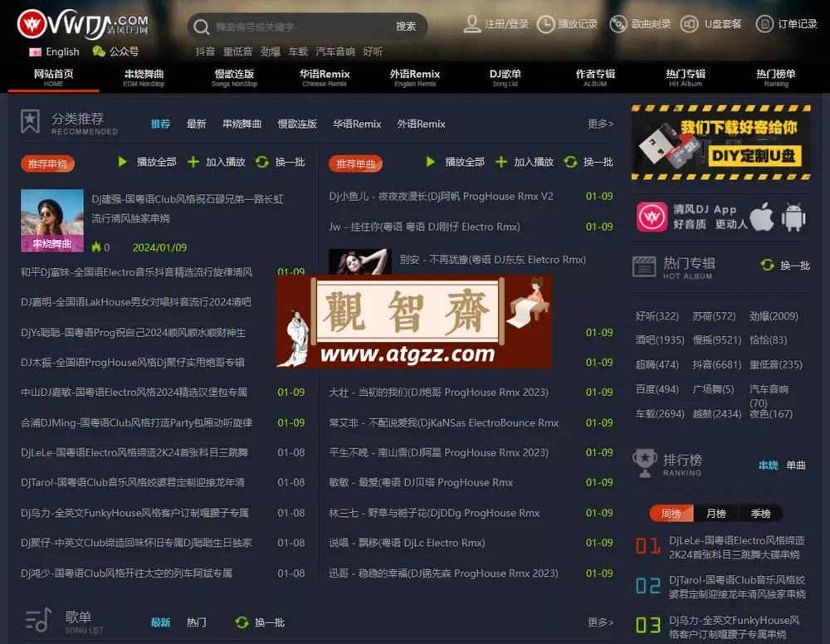Click the 抖音 hot search keyword
Screen dimensions: 830x644
tap(205, 51)
